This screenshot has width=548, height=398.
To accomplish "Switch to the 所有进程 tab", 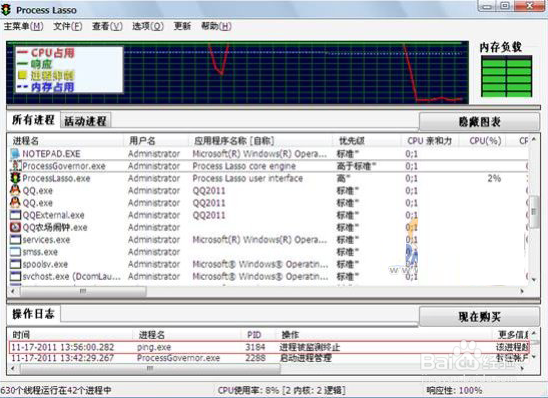I will [x=33, y=120].
